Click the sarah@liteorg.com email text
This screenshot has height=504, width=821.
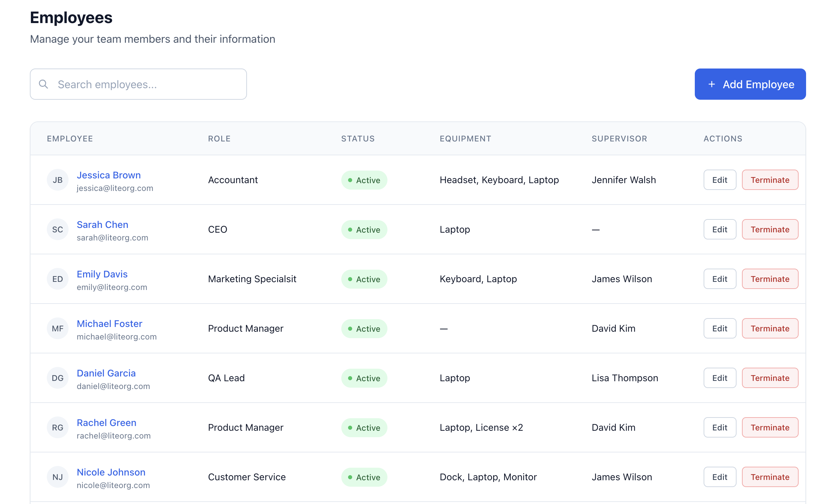112,238
